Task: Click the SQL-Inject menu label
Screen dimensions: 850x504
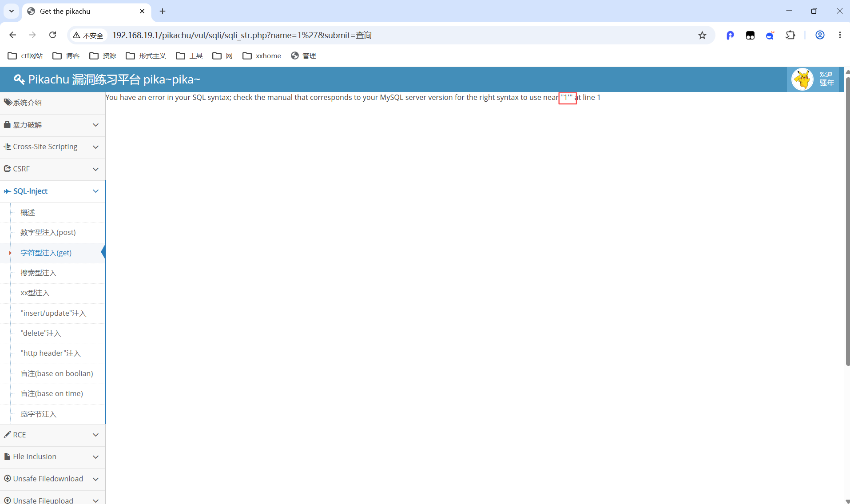Action: [30, 191]
